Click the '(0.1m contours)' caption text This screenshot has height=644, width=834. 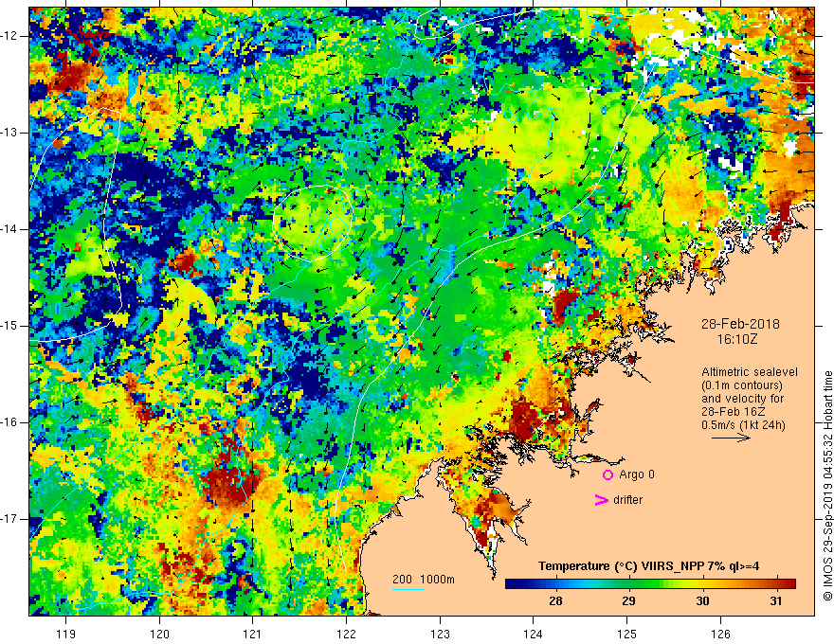[x=741, y=385]
